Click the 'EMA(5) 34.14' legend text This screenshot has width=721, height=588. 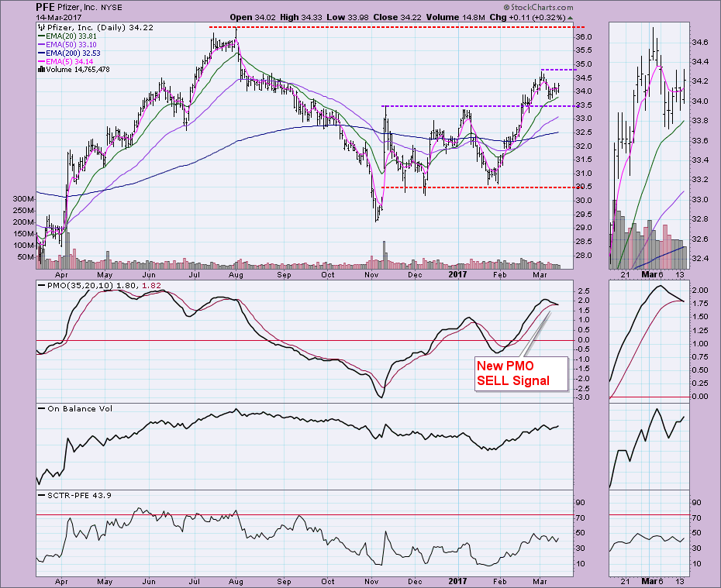(x=69, y=61)
